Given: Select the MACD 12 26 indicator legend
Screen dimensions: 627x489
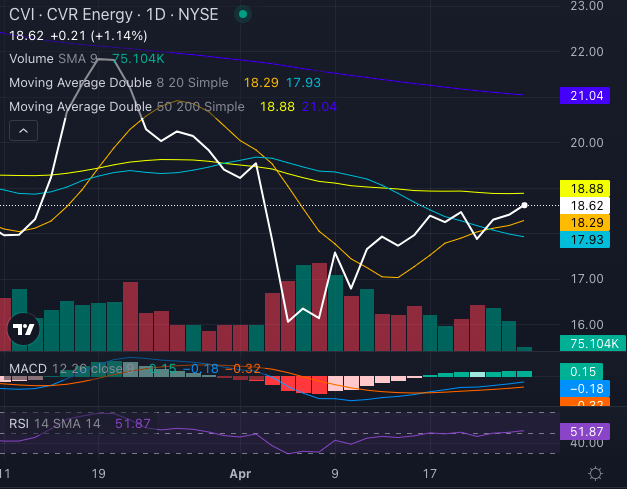Looking at the screenshot, I should (65, 369).
